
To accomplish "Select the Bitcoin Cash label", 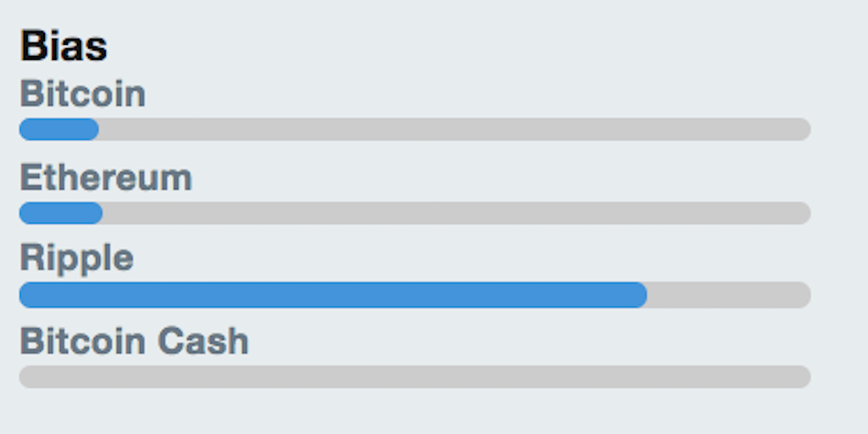I will [134, 341].
